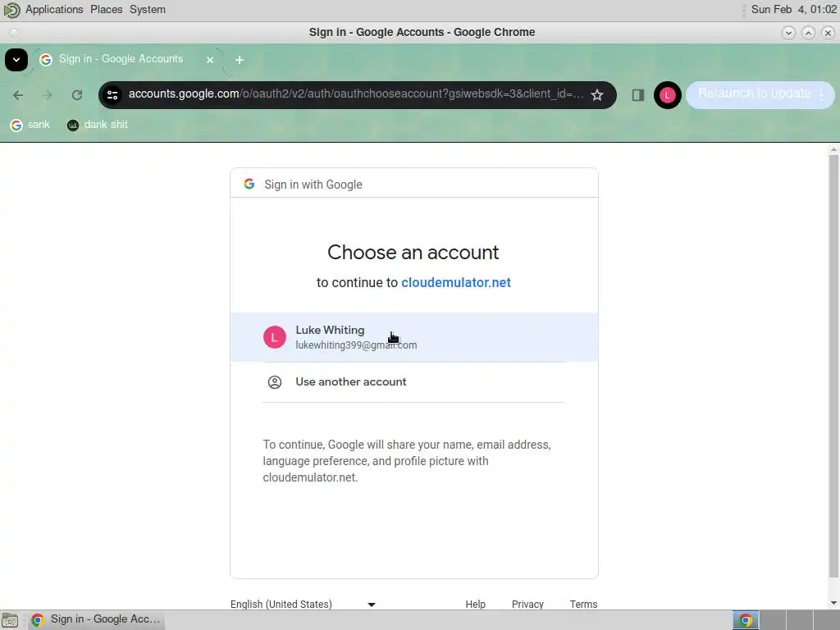
Task: Open the tab search dropdown arrow
Action: point(16,59)
